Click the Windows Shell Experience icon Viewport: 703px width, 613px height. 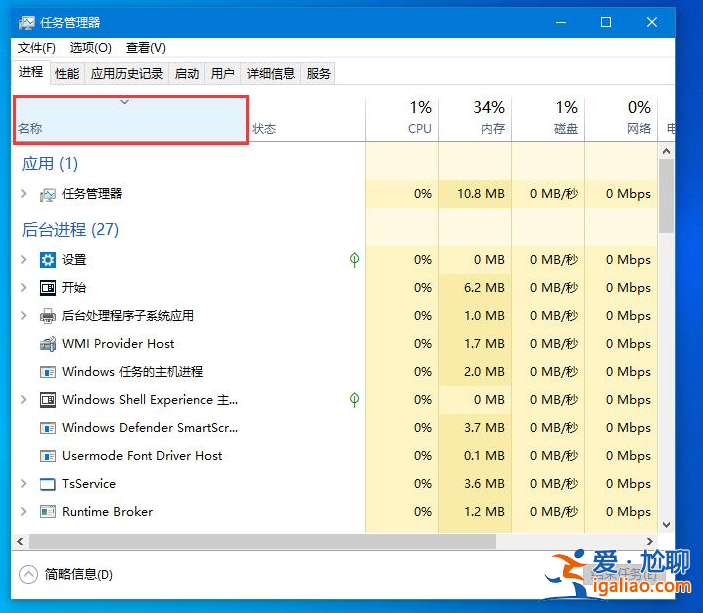[48, 400]
